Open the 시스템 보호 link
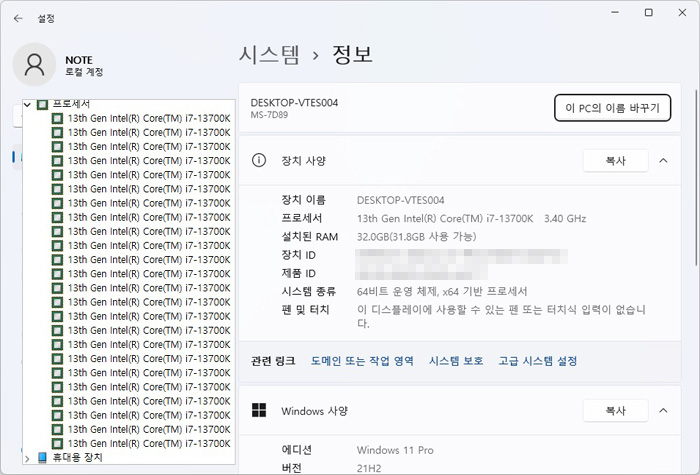The image size is (700, 475). coord(456,361)
